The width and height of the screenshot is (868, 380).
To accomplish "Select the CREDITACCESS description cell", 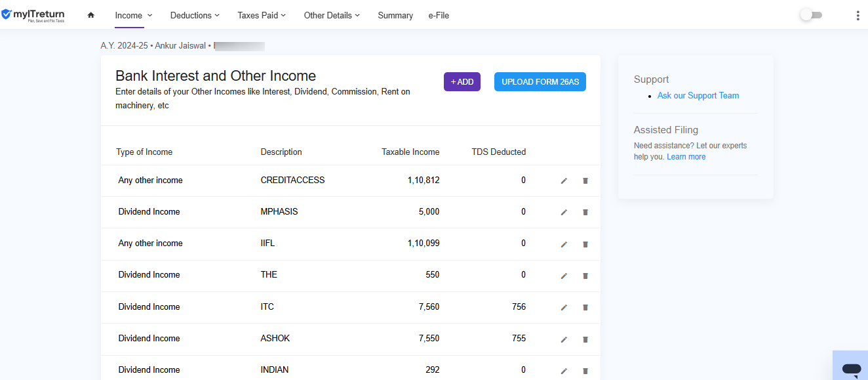I will click(x=293, y=180).
